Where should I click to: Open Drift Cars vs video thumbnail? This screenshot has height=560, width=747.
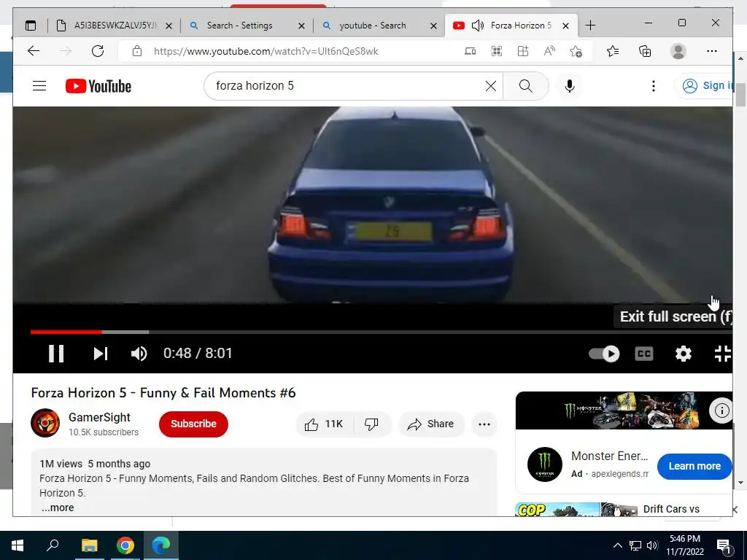tap(576, 509)
